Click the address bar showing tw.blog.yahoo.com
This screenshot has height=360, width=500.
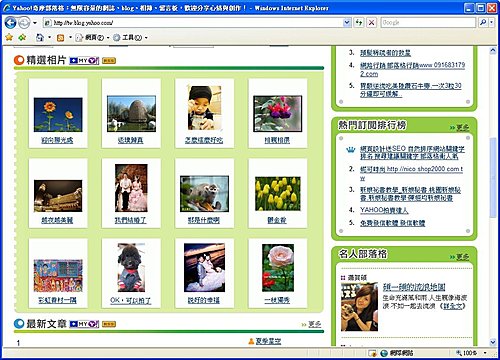click(x=193, y=23)
